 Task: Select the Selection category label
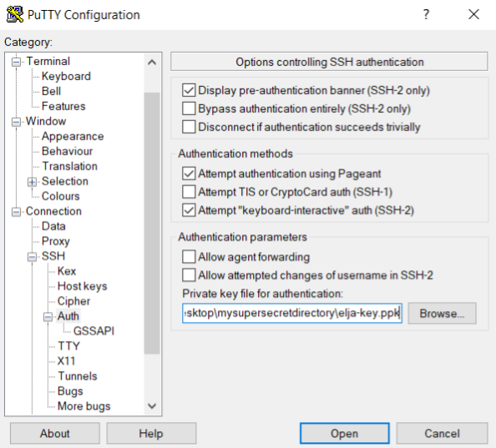pos(65,181)
